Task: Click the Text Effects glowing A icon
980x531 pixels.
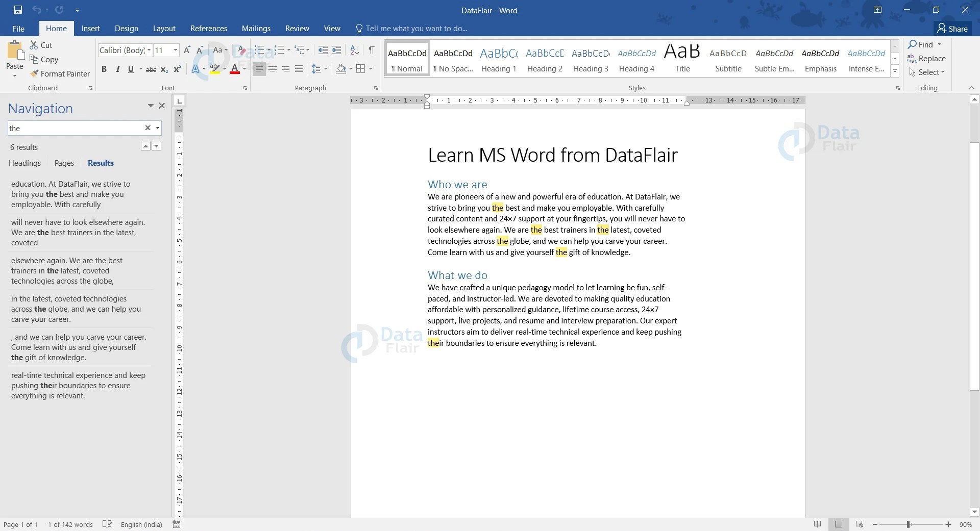Action: [x=195, y=69]
